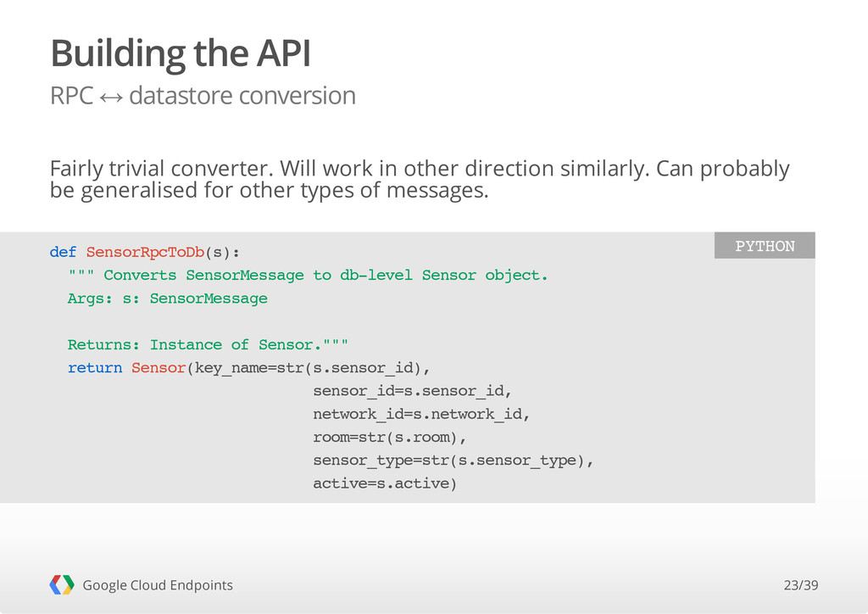Click the slide number 23/39

coord(800,585)
